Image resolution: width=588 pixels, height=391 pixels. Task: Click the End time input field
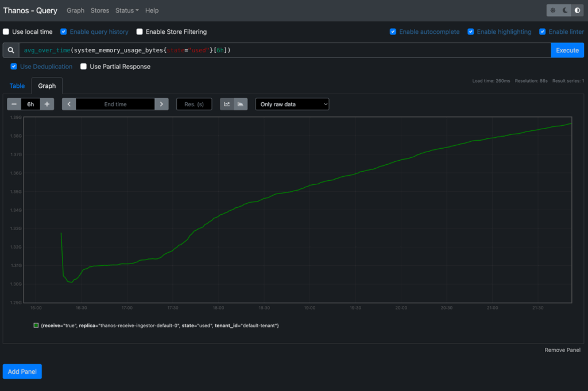tap(115, 104)
